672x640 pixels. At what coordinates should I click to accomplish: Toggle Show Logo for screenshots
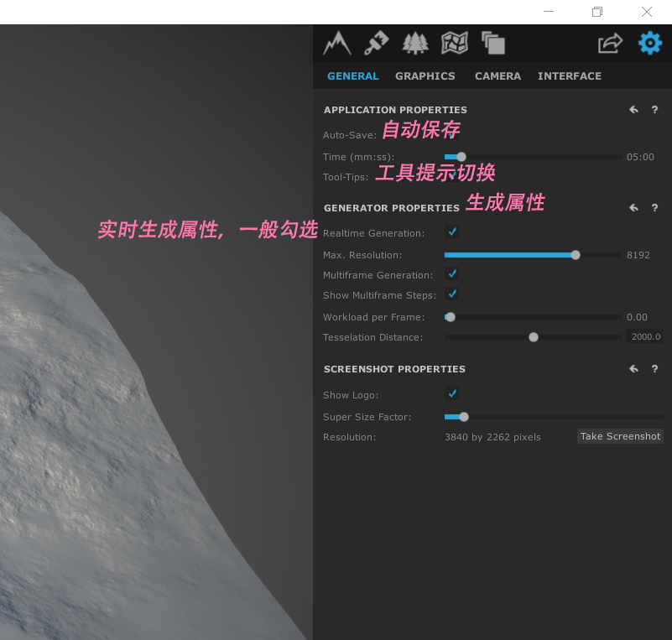click(x=451, y=393)
